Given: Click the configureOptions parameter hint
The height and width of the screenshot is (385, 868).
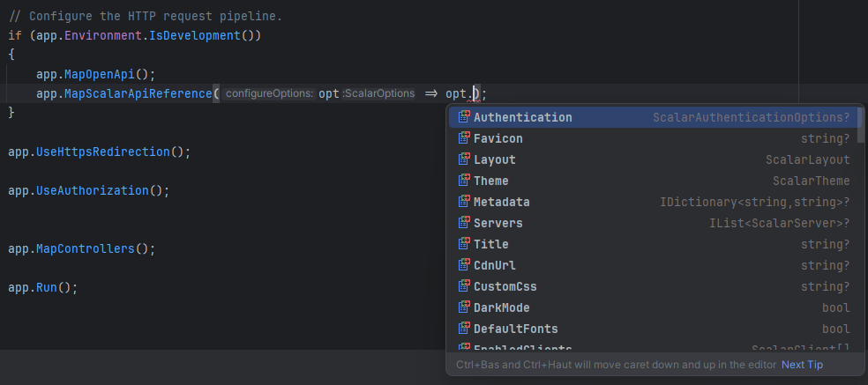Looking at the screenshot, I should click(x=268, y=93).
